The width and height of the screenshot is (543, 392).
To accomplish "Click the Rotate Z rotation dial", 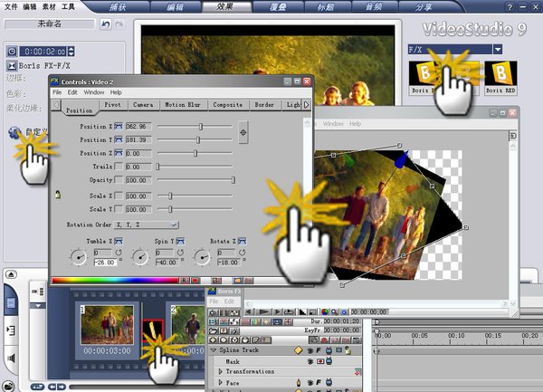I will click(200, 259).
